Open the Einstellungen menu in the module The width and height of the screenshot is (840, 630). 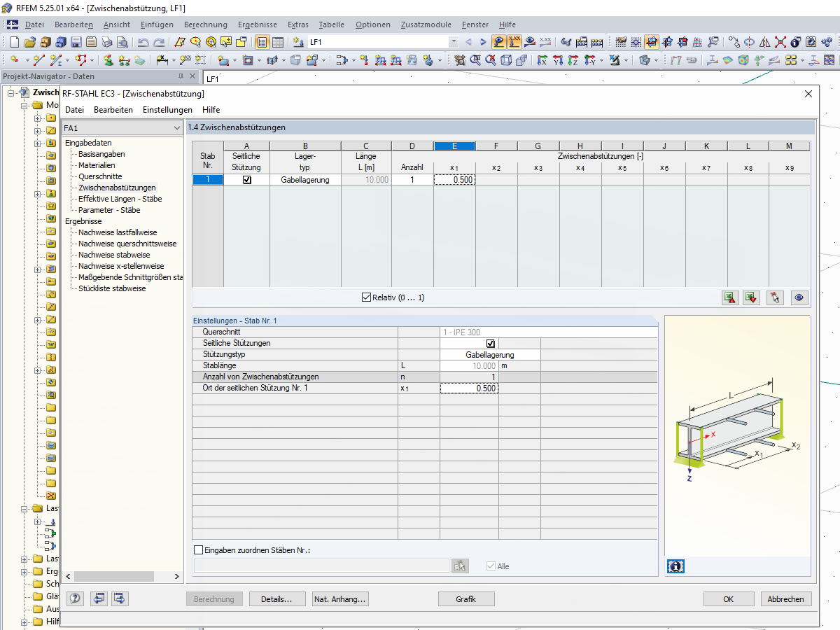(167, 110)
